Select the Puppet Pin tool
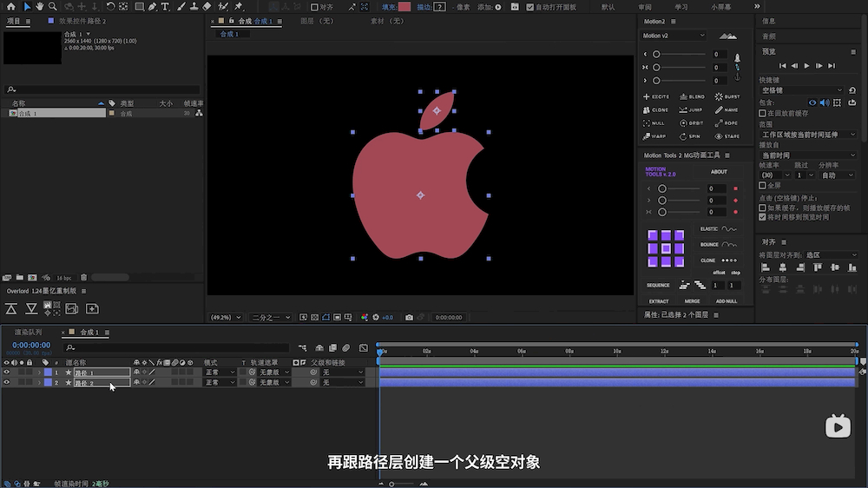This screenshot has height=488, width=868. coord(239,7)
